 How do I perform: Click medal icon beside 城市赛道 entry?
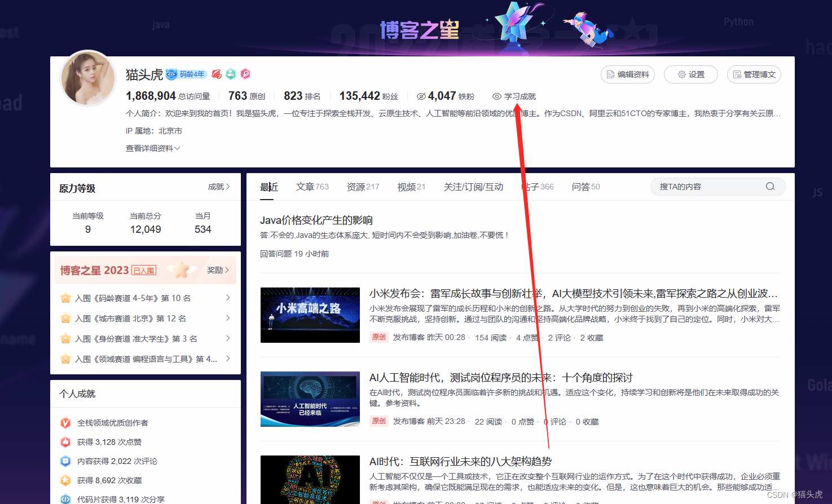65,318
